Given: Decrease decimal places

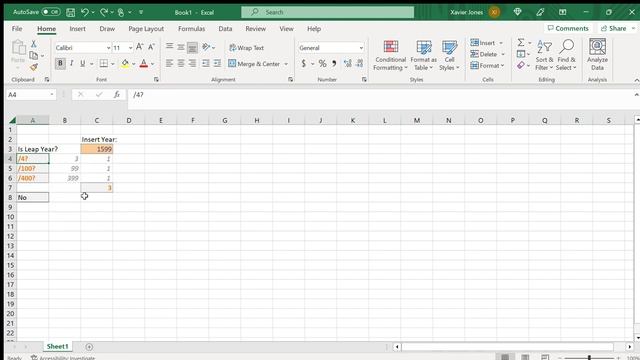Looking at the screenshot, I should pyautogui.click(x=359, y=63).
